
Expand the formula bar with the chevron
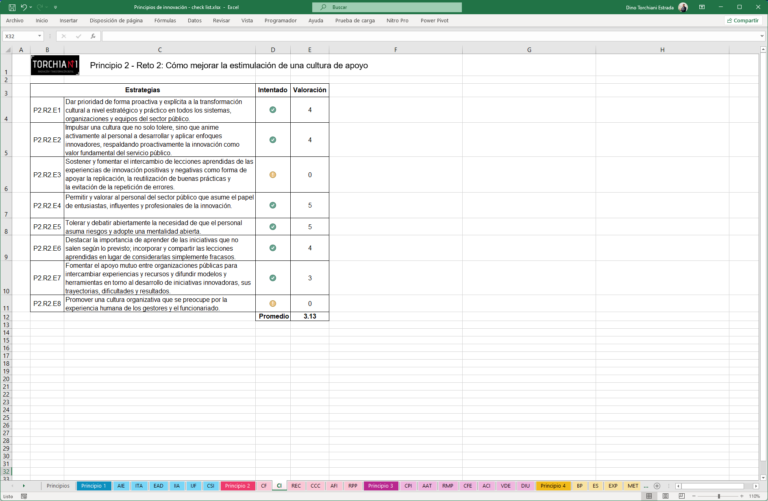pyautogui.click(x=762, y=36)
